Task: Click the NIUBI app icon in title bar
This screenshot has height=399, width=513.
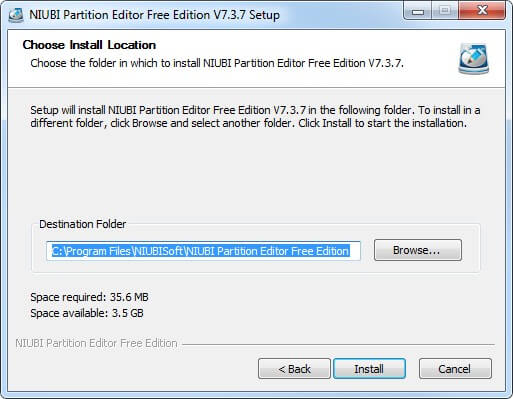Action: pyautogui.click(x=16, y=15)
